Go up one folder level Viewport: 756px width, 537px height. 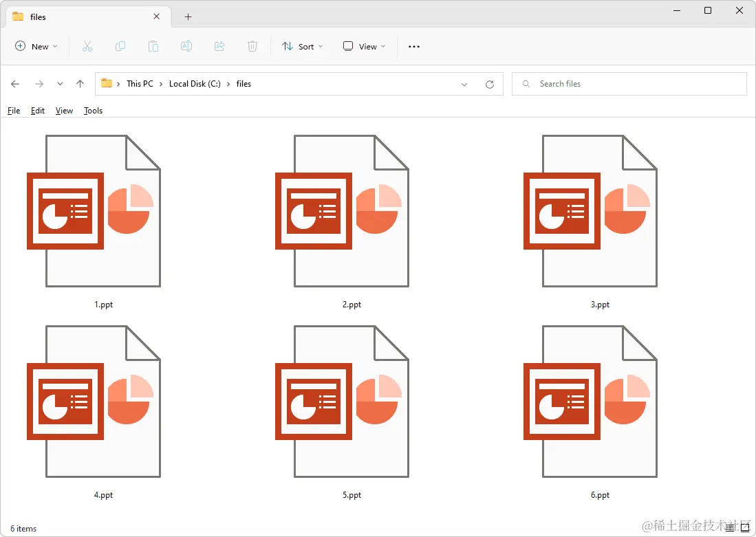point(80,84)
